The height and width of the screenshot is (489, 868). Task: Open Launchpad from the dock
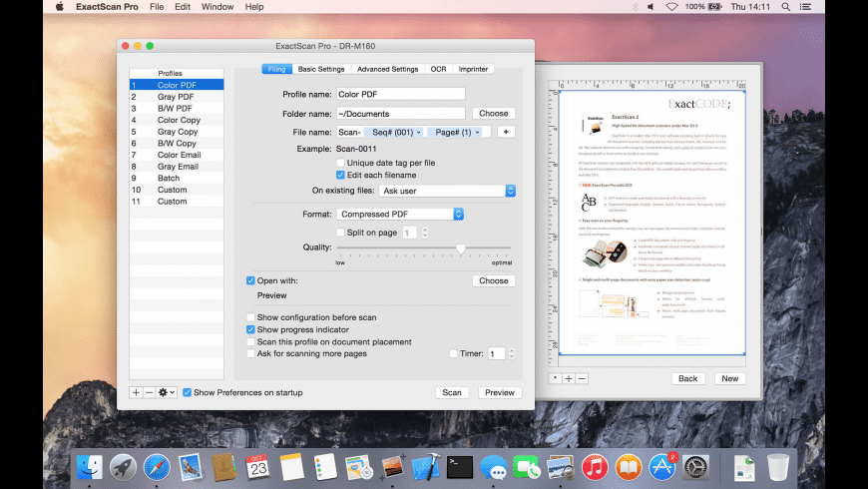[x=123, y=467]
